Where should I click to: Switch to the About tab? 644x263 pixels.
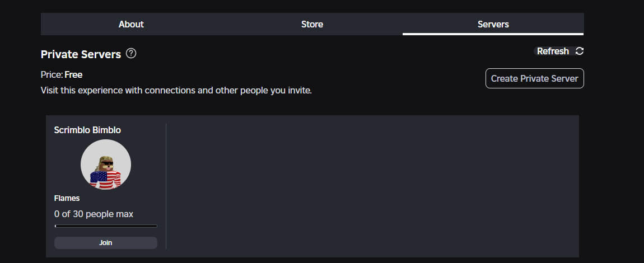(131, 24)
